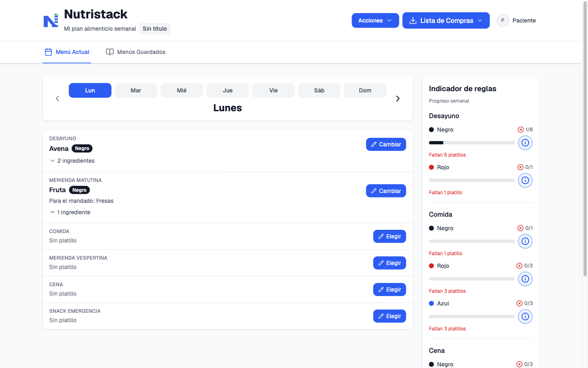This screenshot has height=368, width=588.
Task: Choose a dish for Snack Emergencia
Action: (390, 316)
